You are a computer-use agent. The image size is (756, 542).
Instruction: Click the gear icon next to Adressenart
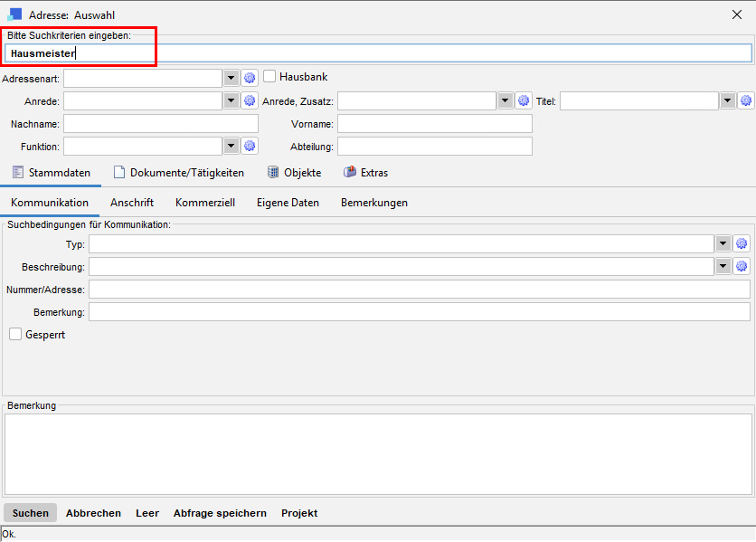(x=250, y=79)
